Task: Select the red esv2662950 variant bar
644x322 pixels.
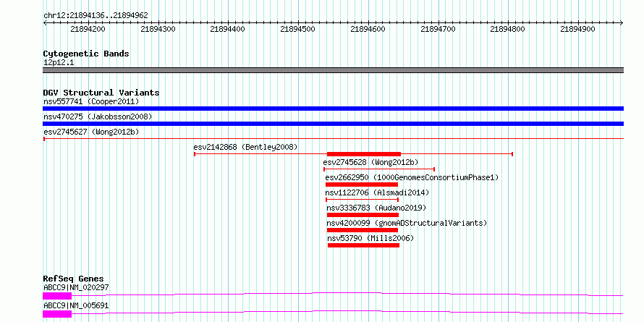Action: (362, 185)
